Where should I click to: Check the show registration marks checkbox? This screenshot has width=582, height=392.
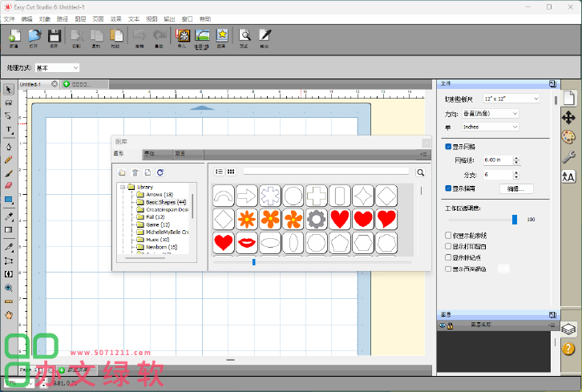click(x=448, y=257)
